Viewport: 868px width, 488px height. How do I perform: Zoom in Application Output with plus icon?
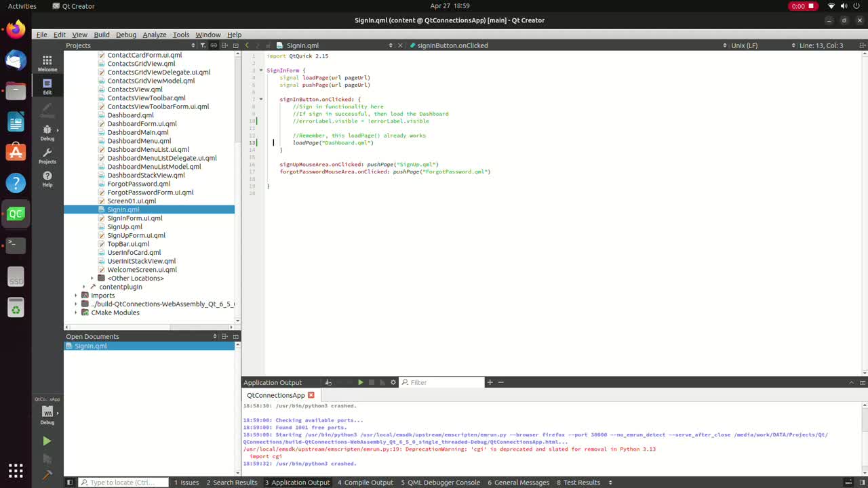tap(490, 382)
